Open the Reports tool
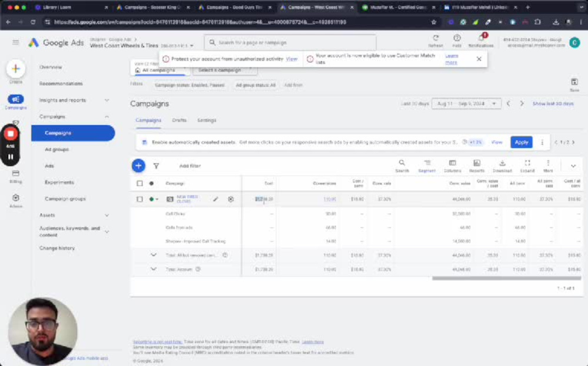The image size is (588, 366). tap(477, 166)
